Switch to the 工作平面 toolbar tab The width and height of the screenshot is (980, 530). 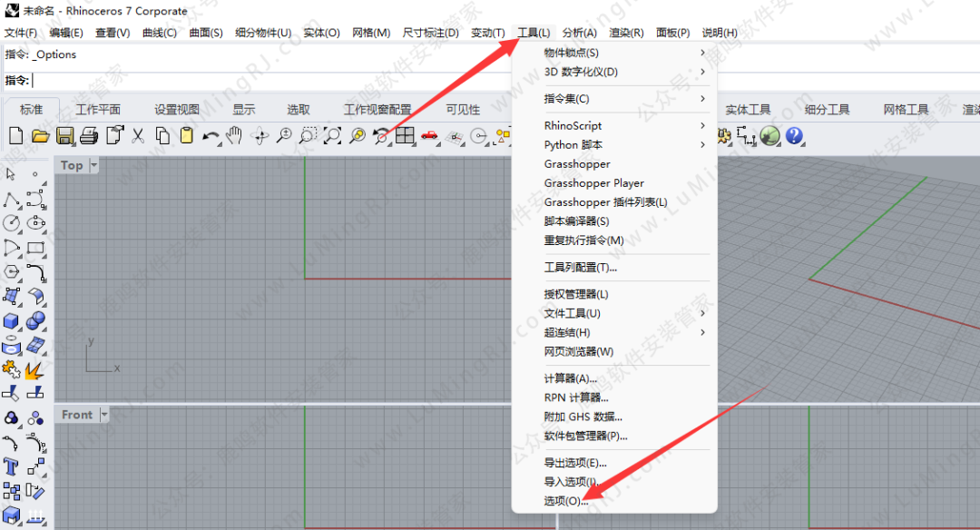tap(98, 110)
